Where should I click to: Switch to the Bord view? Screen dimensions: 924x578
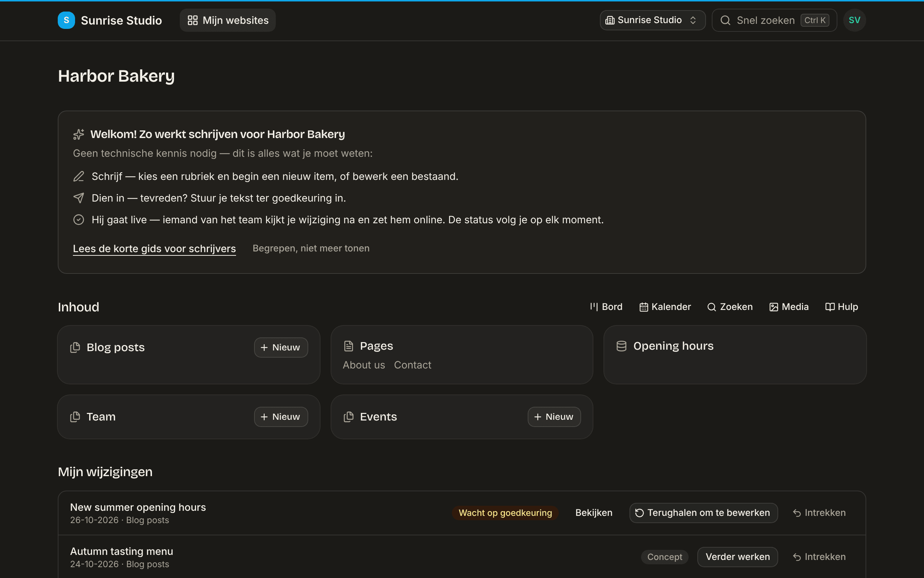(x=606, y=307)
